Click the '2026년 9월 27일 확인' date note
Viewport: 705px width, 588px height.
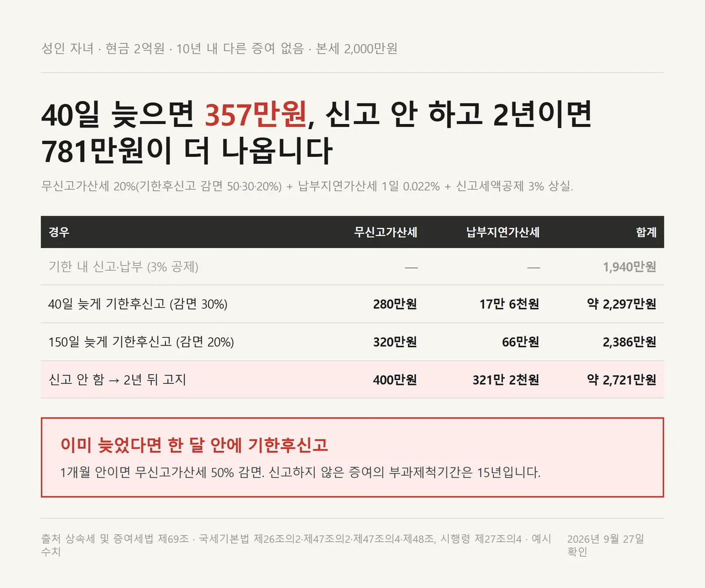[x=606, y=545]
